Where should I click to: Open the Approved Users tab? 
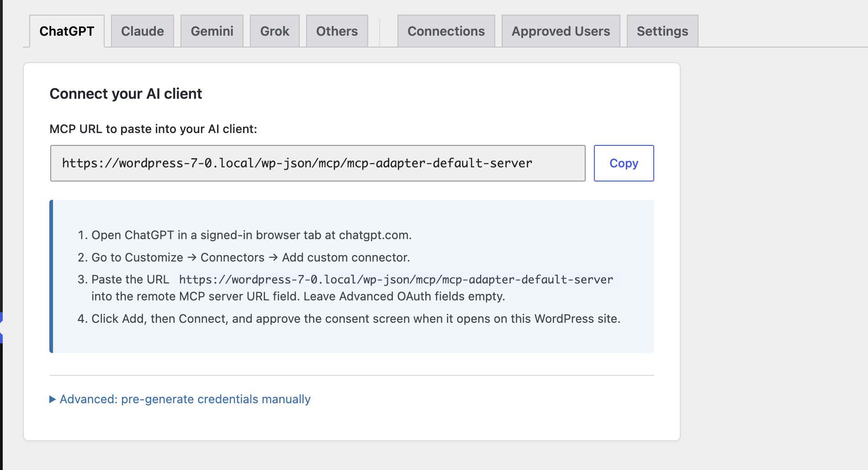[x=561, y=31]
